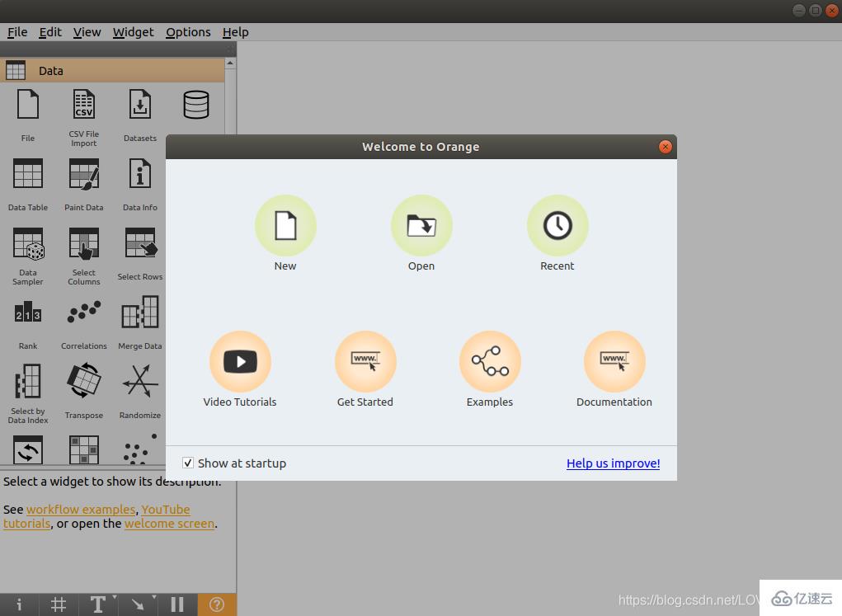This screenshot has height=616, width=842.
Task: Follow the welcome screen link
Action: click(x=169, y=523)
